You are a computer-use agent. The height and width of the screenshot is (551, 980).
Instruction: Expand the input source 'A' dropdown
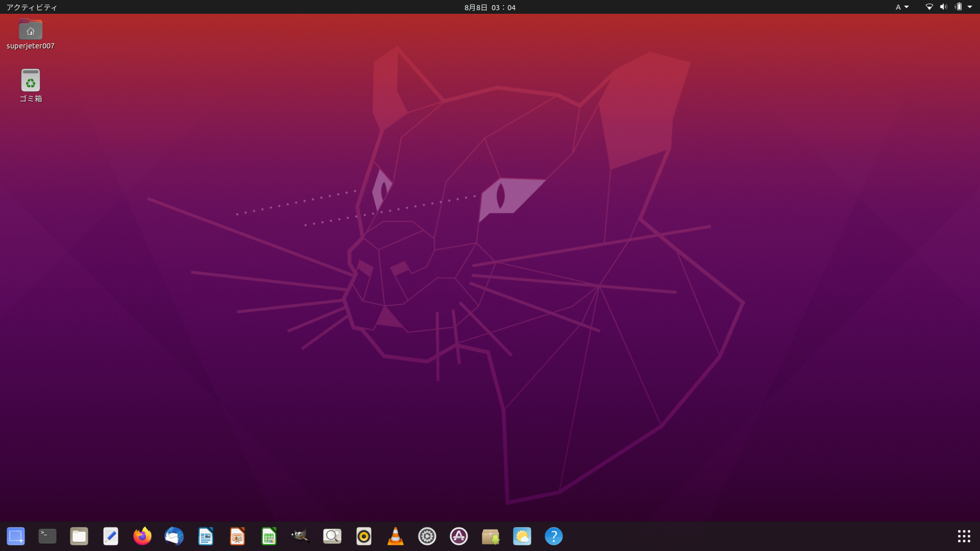click(x=902, y=7)
